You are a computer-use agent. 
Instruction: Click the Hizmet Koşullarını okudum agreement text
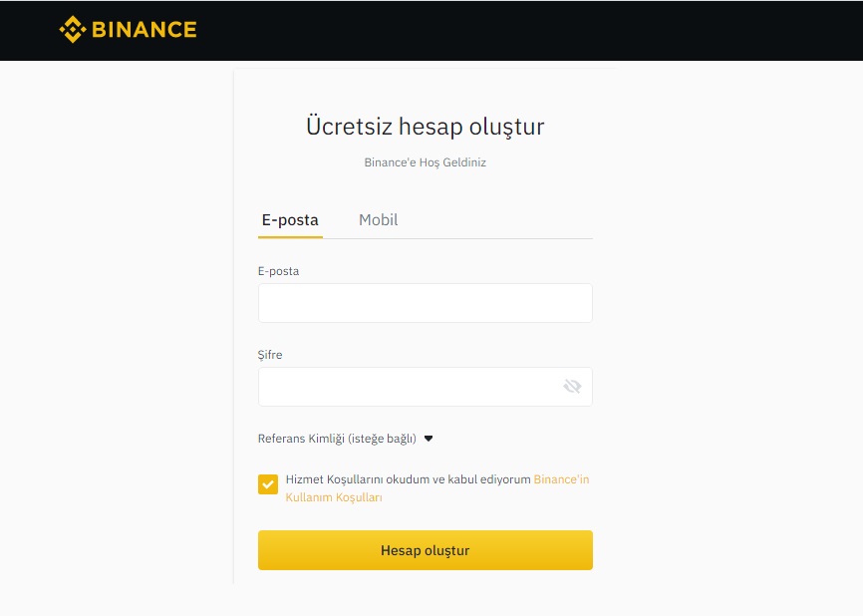408,479
